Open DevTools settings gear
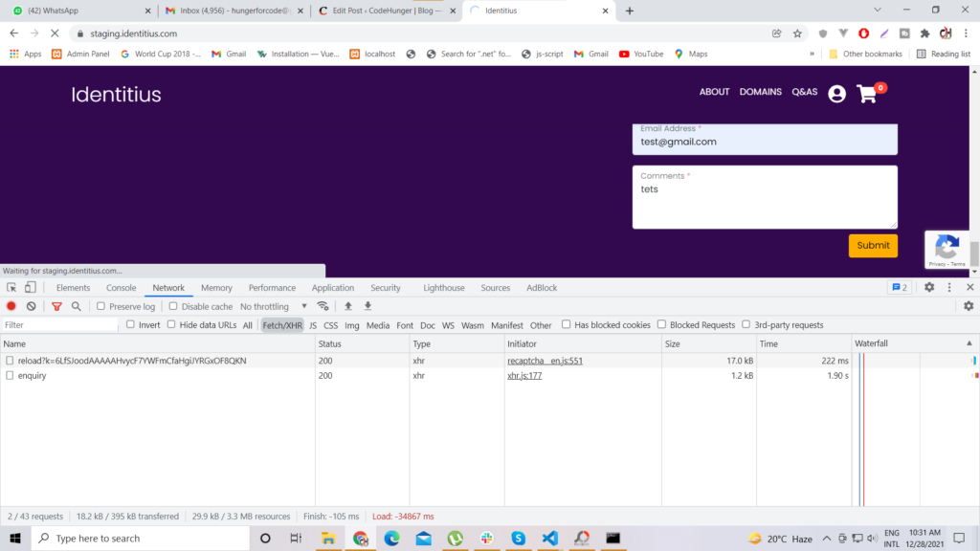This screenshot has height=551, width=980. pyautogui.click(x=929, y=287)
